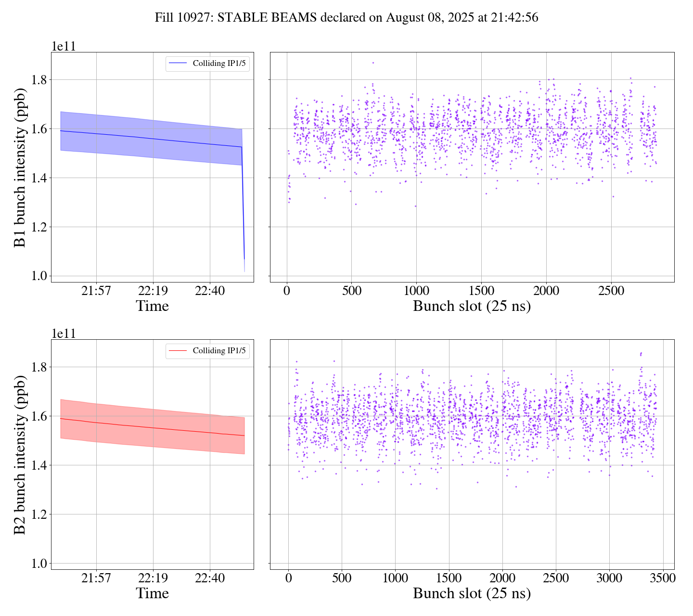Viewport: 693px width, 616px height.
Task: Click the 22:19 tick on B1 time axis
Action: [x=153, y=291]
